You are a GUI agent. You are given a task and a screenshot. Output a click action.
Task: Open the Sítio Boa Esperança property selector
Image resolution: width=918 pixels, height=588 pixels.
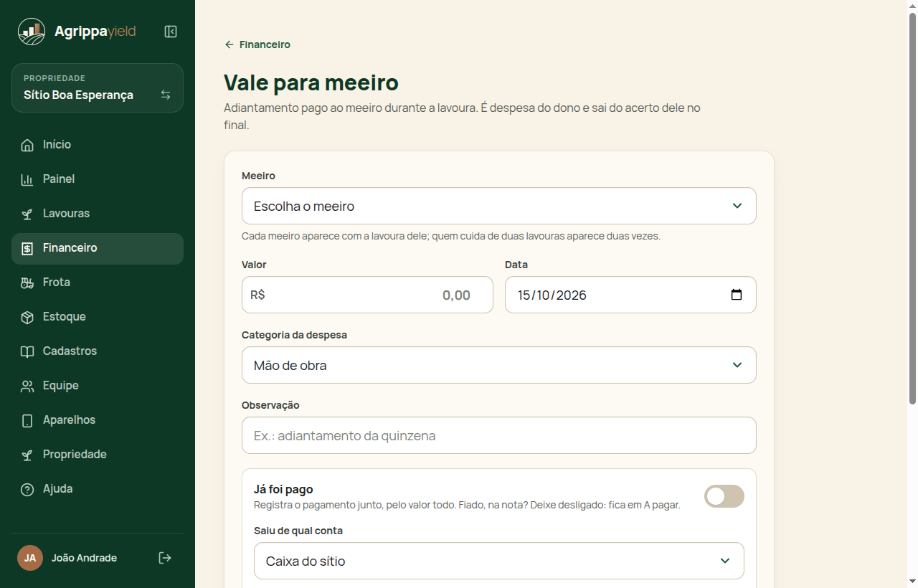98,88
